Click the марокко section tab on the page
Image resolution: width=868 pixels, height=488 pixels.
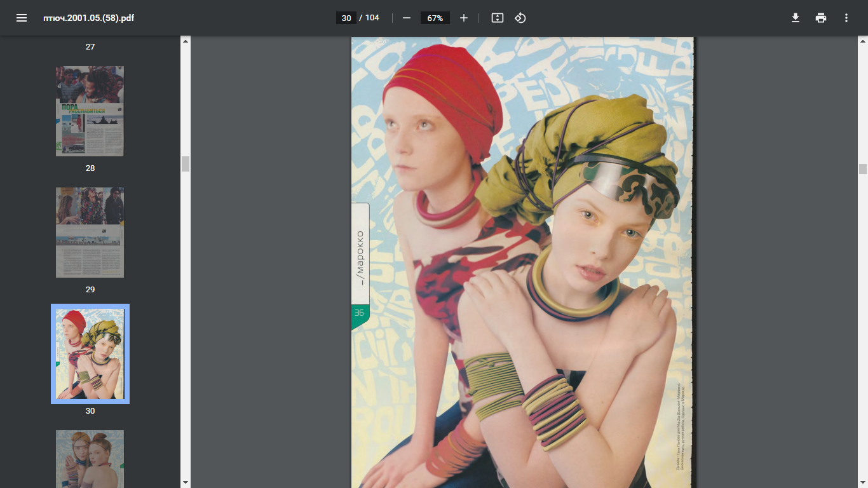click(360, 254)
